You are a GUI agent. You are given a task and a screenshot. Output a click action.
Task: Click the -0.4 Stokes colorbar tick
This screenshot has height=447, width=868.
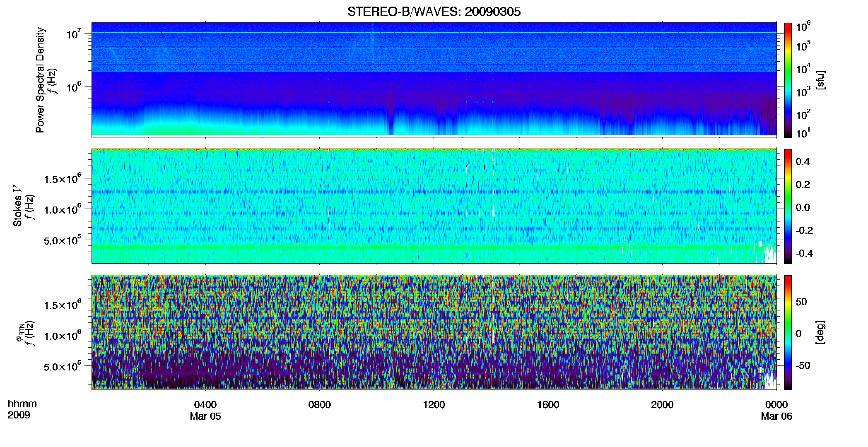tap(804, 254)
